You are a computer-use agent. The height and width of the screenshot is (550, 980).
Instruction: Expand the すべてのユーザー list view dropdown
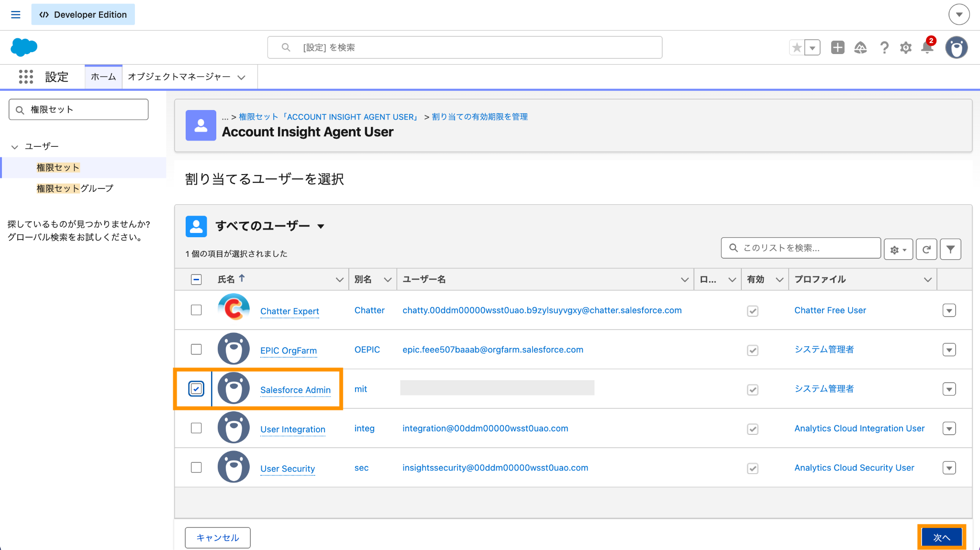click(321, 226)
